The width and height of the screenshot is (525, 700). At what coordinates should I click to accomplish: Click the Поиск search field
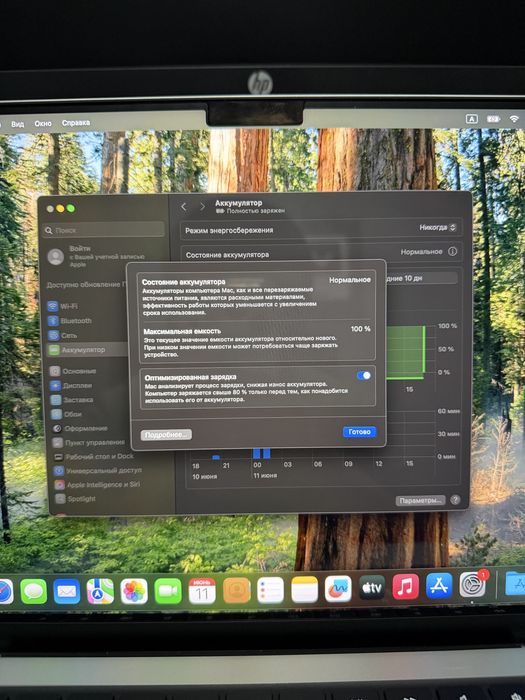pos(104,230)
